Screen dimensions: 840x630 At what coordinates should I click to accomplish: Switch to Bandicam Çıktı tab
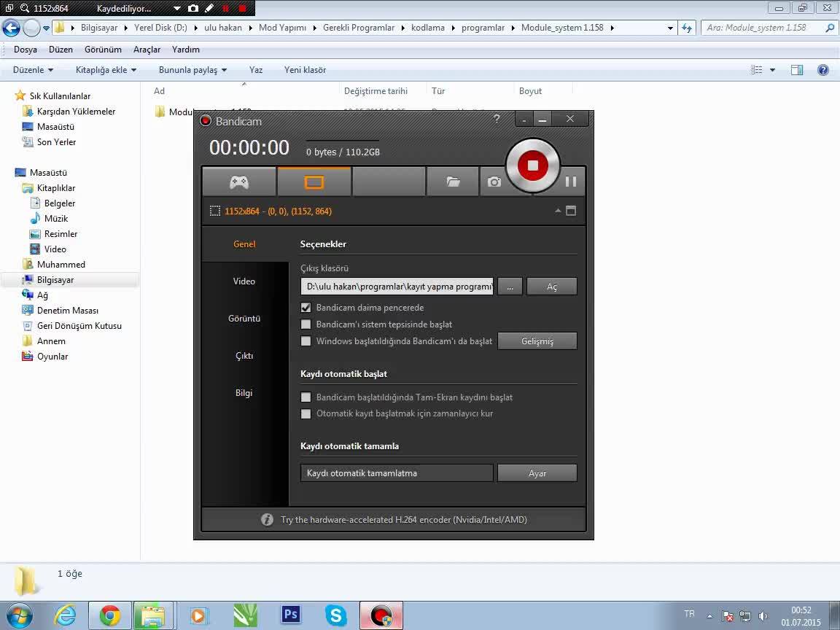[244, 356]
